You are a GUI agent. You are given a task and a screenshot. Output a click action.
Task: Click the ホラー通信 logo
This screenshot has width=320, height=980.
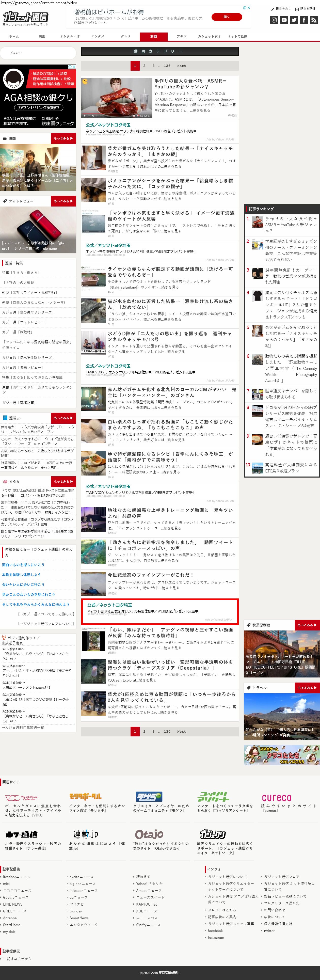tap(21, 834)
